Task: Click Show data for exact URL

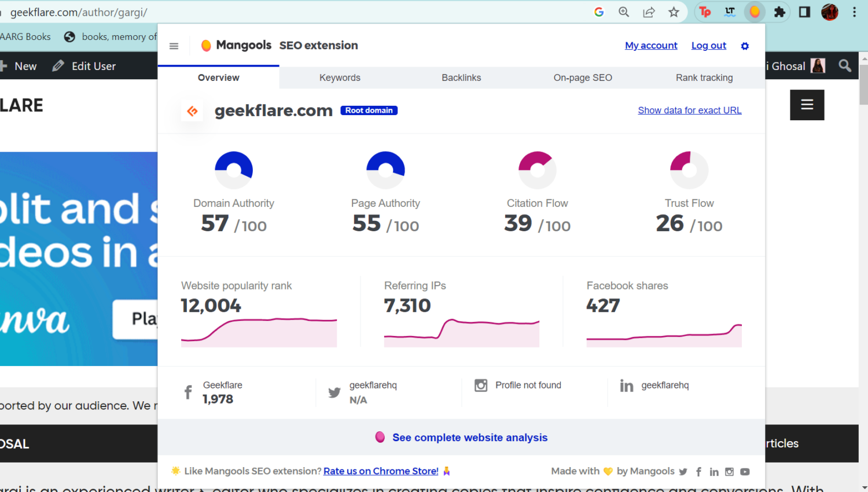Action: tap(690, 110)
